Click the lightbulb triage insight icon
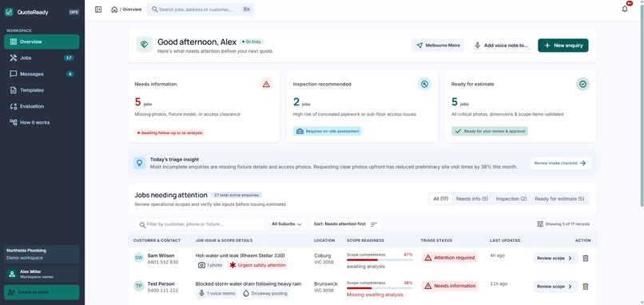This screenshot has height=305, width=644. coord(140,163)
